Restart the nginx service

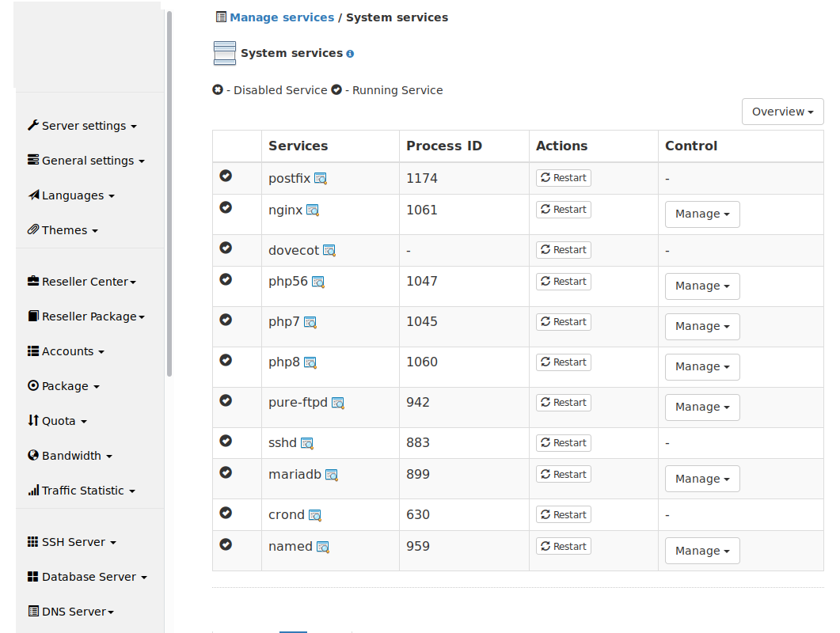[564, 210]
